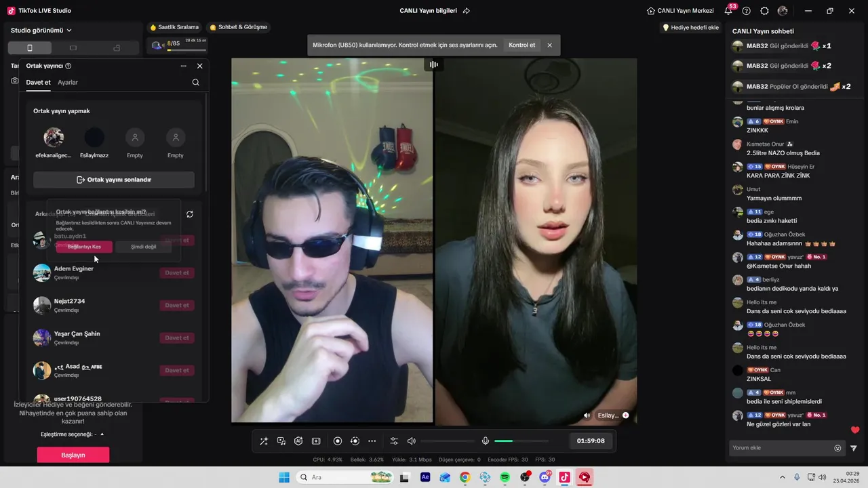868x488 pixels.
Task: Click the search icon in Ortak yayıncı panel
Action: pos(196,82)
